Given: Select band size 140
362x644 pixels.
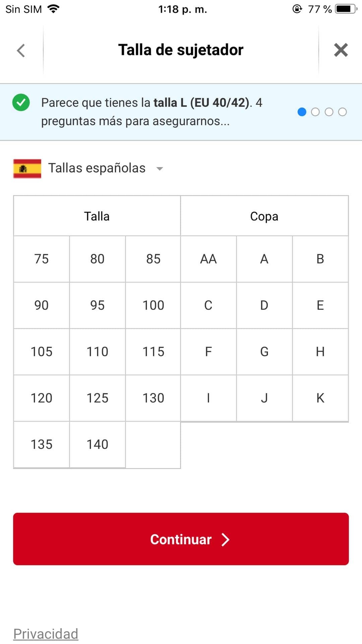Looking at the screenshot, I should click(x=98, y=444).
